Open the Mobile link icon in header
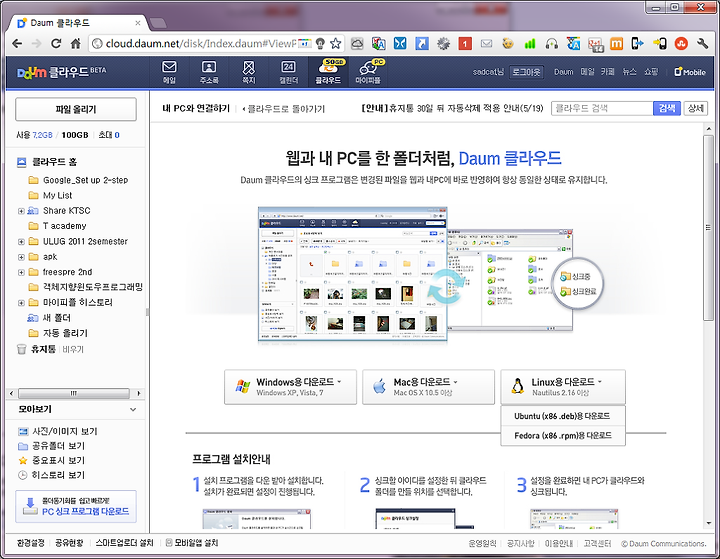Viewport: 720px width, 559px height. click(690, 72)
